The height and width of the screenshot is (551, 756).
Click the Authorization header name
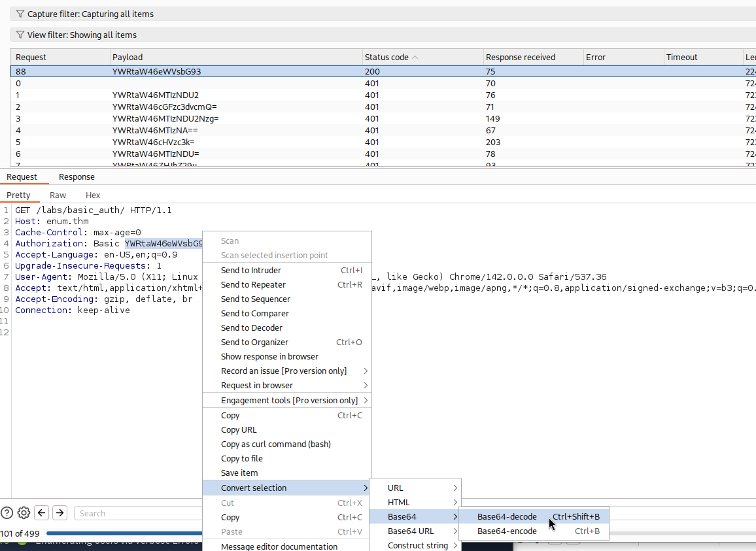coord(49,243)
